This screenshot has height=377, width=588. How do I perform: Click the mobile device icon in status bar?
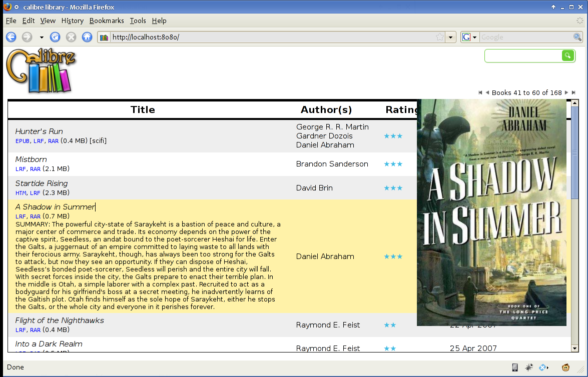click(x=515, y=367)
